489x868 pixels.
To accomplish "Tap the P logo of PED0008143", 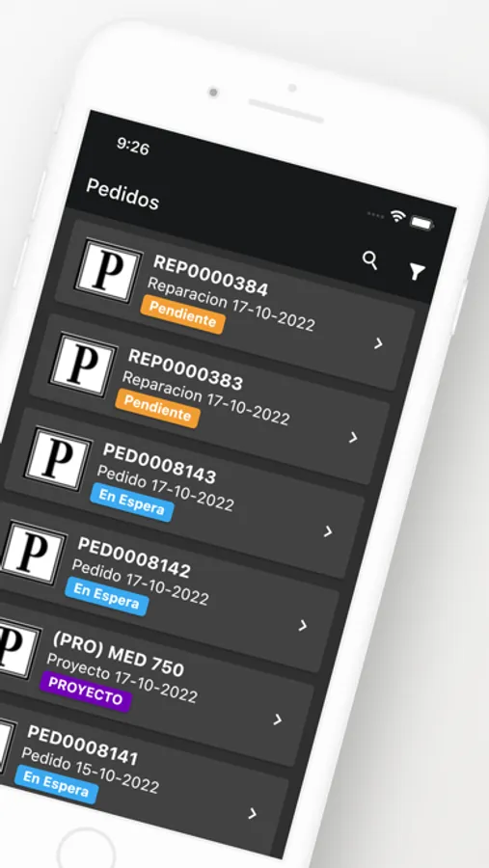I will tap(58, 458).
